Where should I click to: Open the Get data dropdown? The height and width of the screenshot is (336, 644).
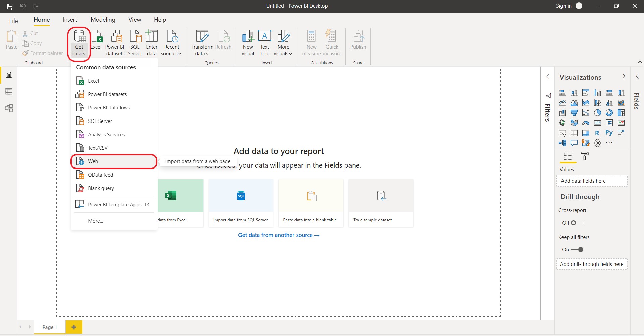pos(79,44)
